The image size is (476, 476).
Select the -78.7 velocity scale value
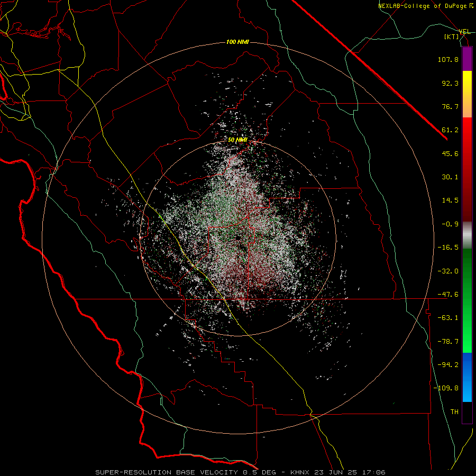(448, 342)
